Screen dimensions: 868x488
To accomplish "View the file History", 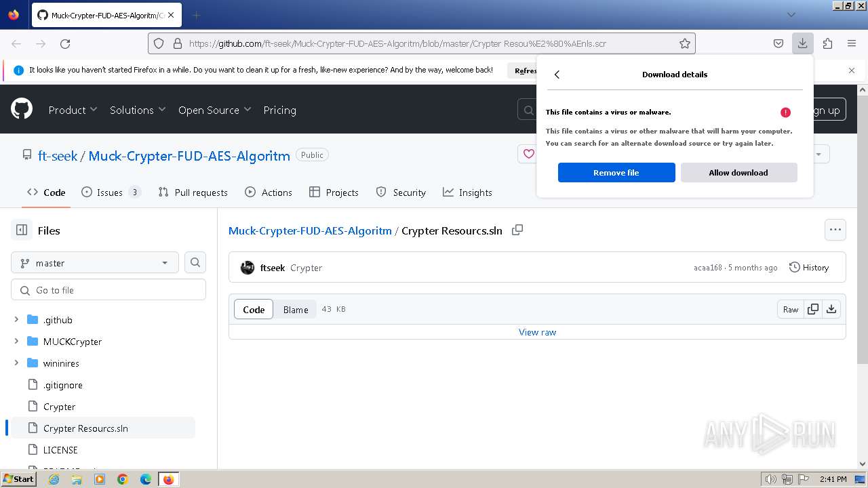I will (x=809, y=268).
